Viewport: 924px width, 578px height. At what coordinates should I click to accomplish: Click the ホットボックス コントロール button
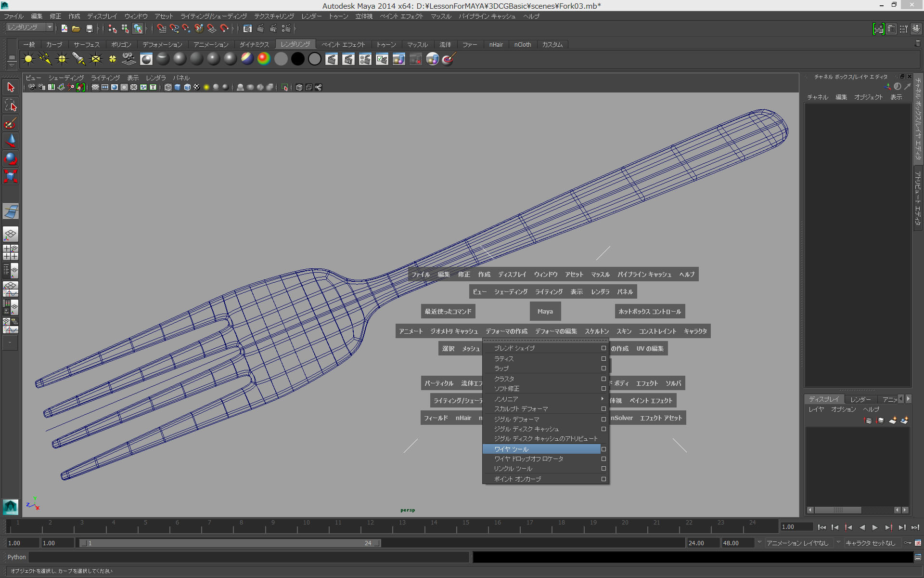(649, 311)
